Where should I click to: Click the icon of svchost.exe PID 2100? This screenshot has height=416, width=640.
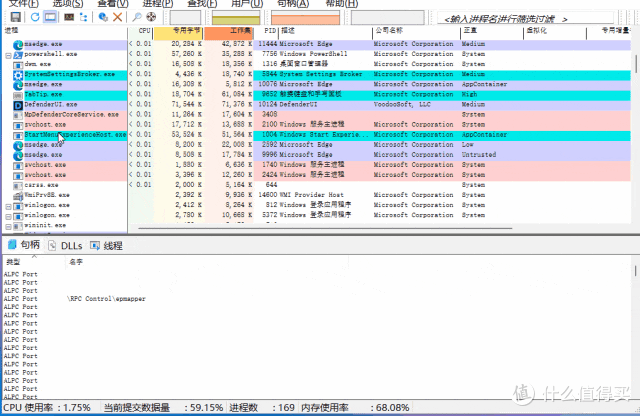tap(18, 125)
